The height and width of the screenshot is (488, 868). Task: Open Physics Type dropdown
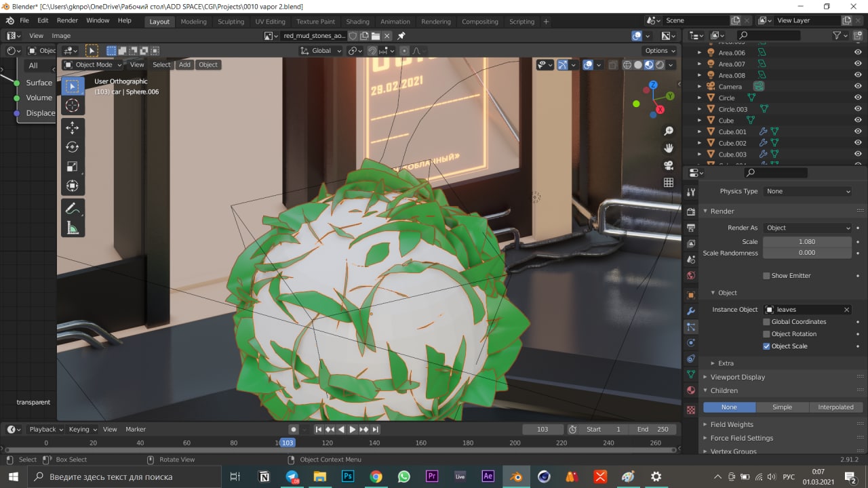pyautogui.click(x=807, y=191)
